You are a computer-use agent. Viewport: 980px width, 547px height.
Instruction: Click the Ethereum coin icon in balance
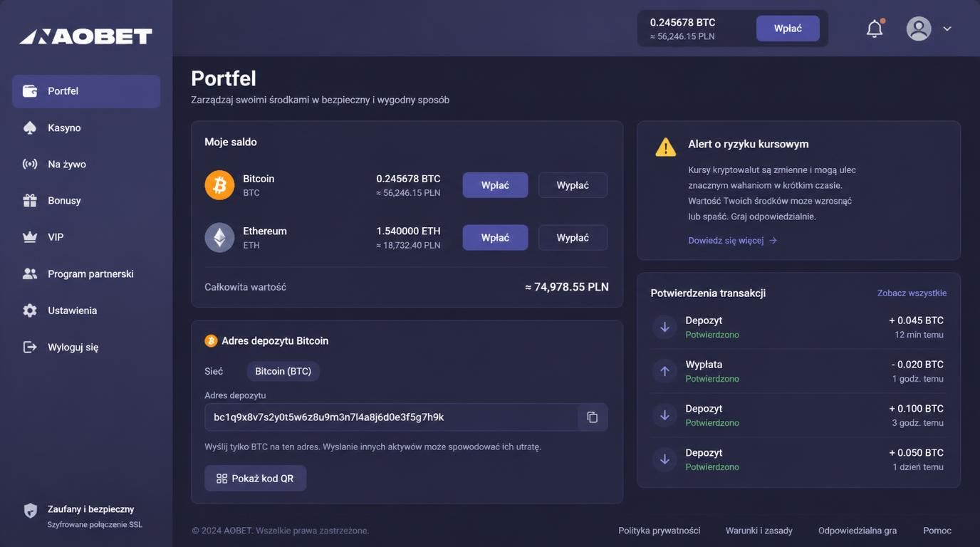[219, 238]
